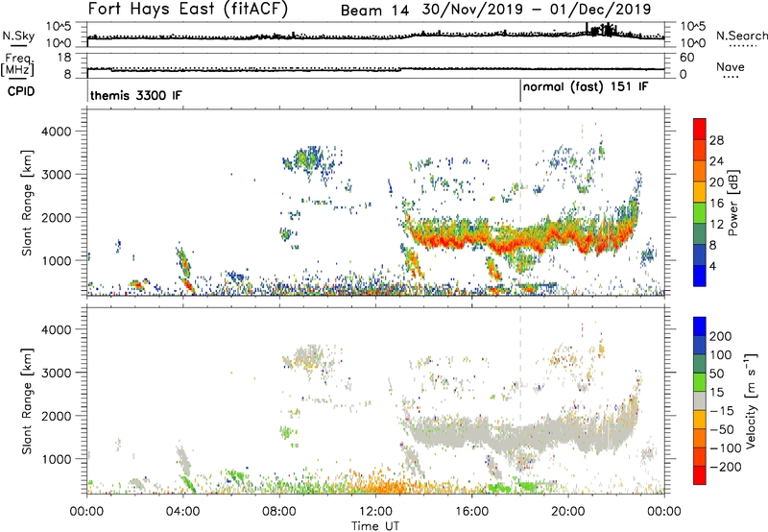768x532 pixels.
Task: Click the "Velocity [m s-1]" color bar title
Action: [751, 400]
